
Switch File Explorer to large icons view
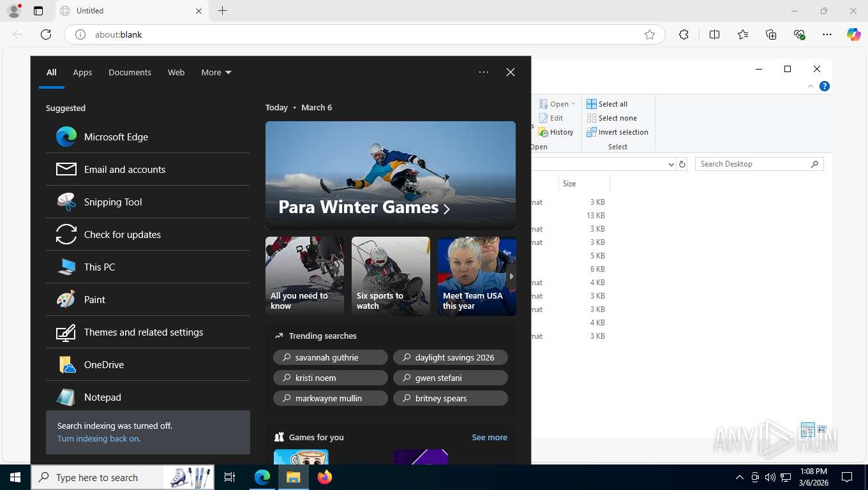coord(822,429)
